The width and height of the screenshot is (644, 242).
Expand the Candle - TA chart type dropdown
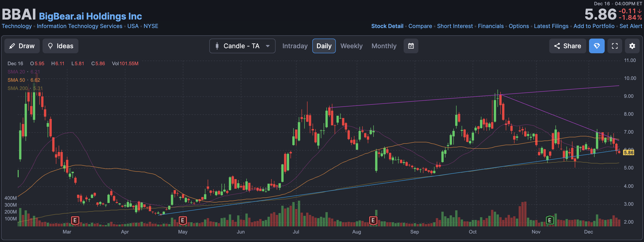(x=242, y=46)
